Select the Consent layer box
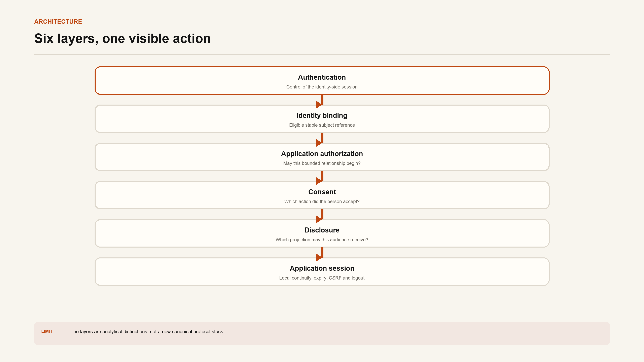 (322, 195)
